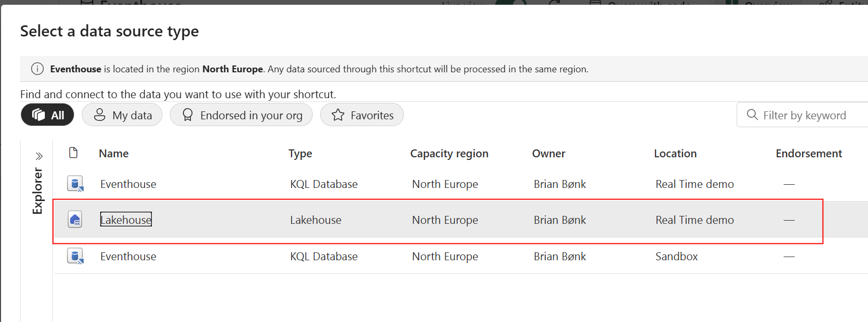Select the All filter tab
The height and width of the screenshot is (322, 868).
(47, 115)
